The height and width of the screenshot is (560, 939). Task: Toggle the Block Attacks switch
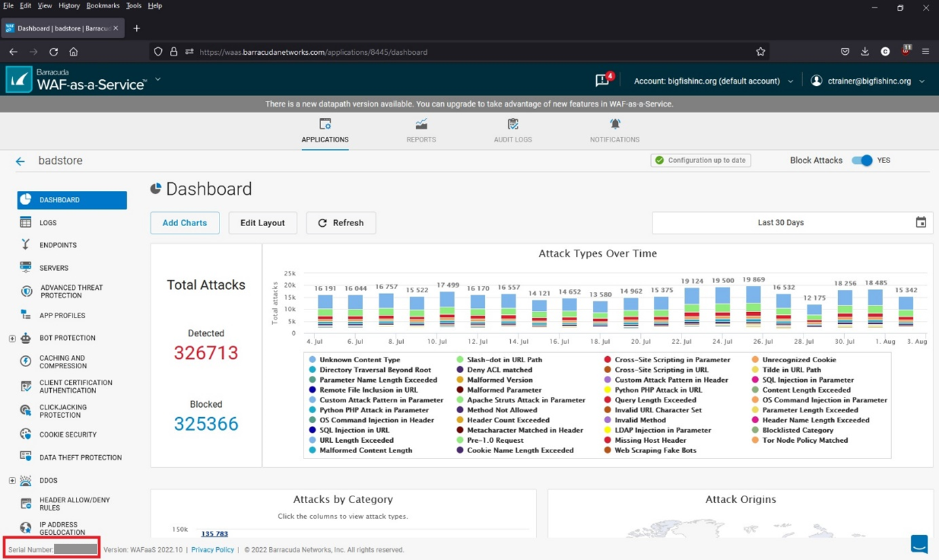pyautogui.click(x=862, y=160)
